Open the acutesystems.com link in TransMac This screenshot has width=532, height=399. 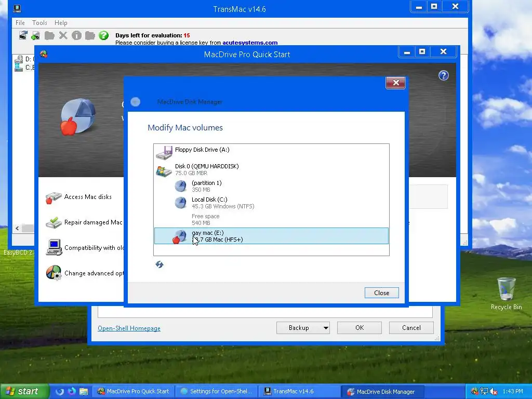click(250, 43)
